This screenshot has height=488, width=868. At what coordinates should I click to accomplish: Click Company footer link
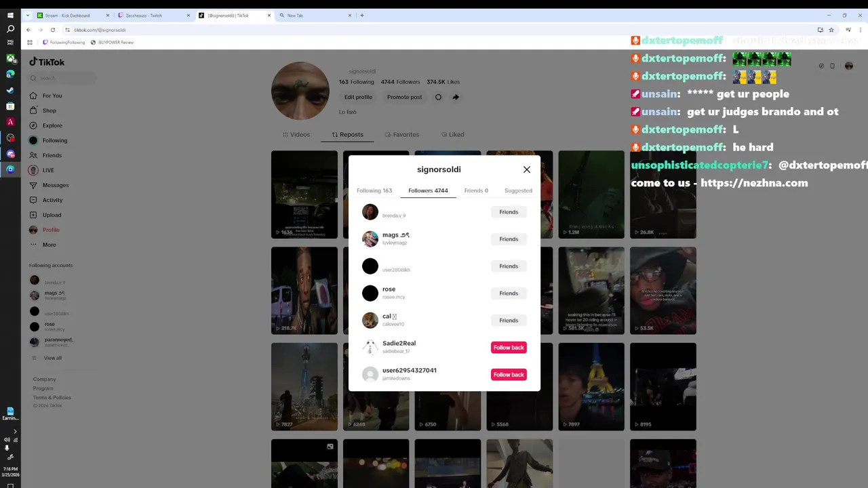click(x=44, y=380)
